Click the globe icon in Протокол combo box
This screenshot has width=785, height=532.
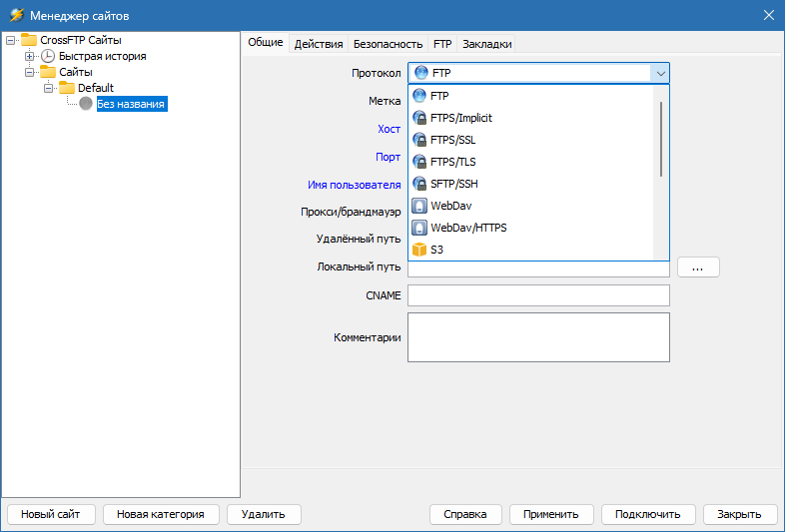(x=421, y=73)
